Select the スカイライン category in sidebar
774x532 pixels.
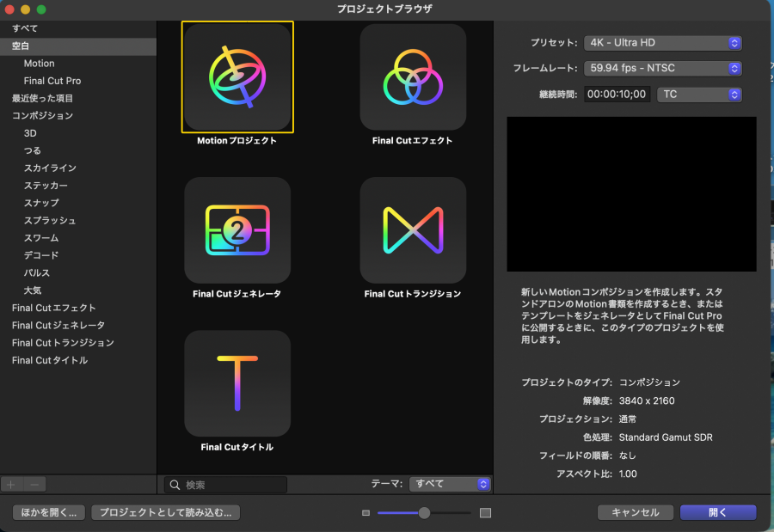[x=50, y=168]
